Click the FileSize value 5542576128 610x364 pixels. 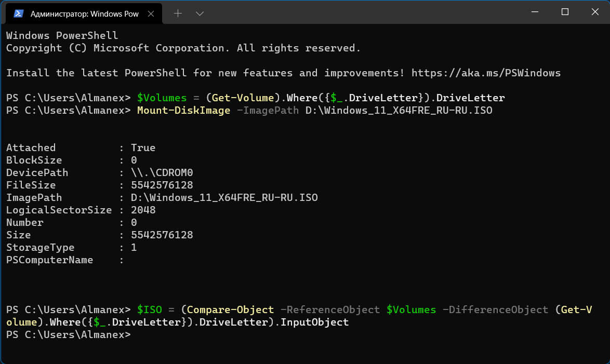pos(162,185)
